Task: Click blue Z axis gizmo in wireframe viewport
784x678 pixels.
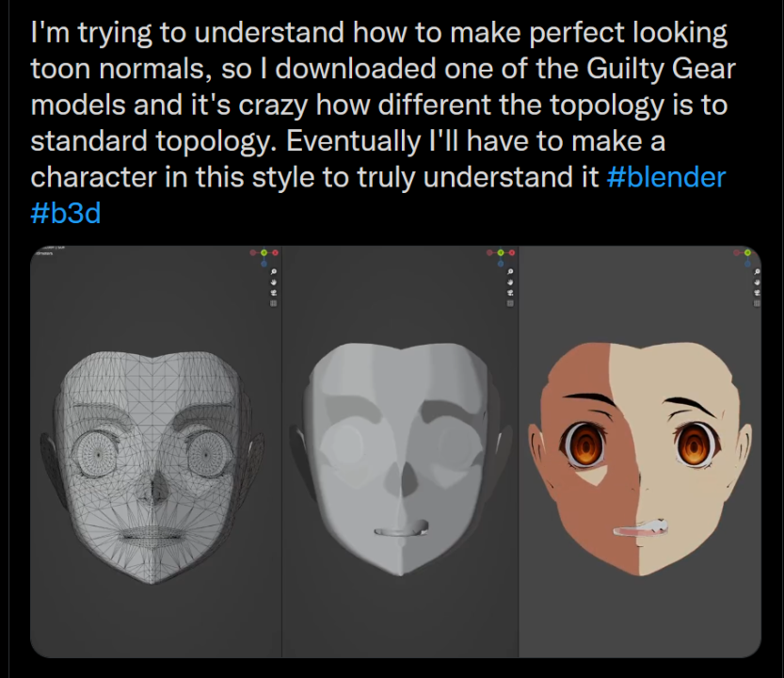Action: [264, 263]
